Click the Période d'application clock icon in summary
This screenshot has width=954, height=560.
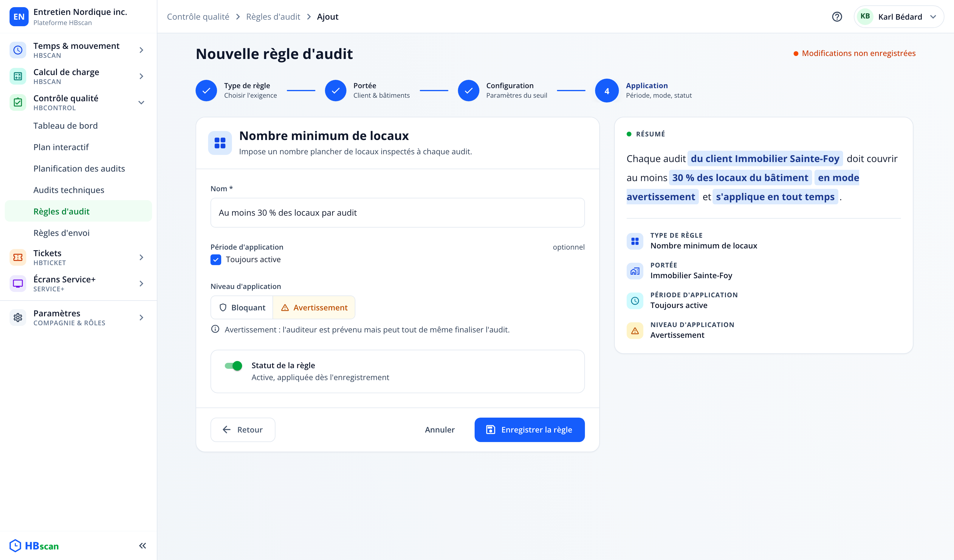pos(635,301)
